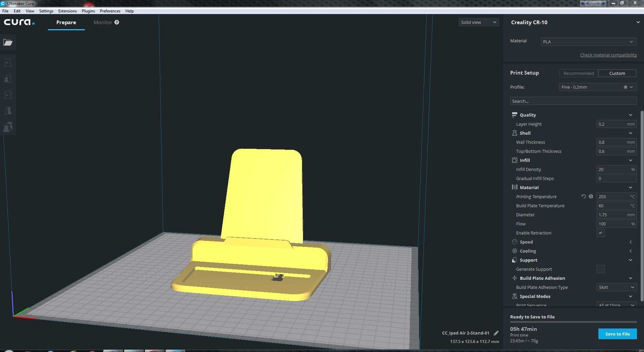Open the Extensions menu

[67, 11]
